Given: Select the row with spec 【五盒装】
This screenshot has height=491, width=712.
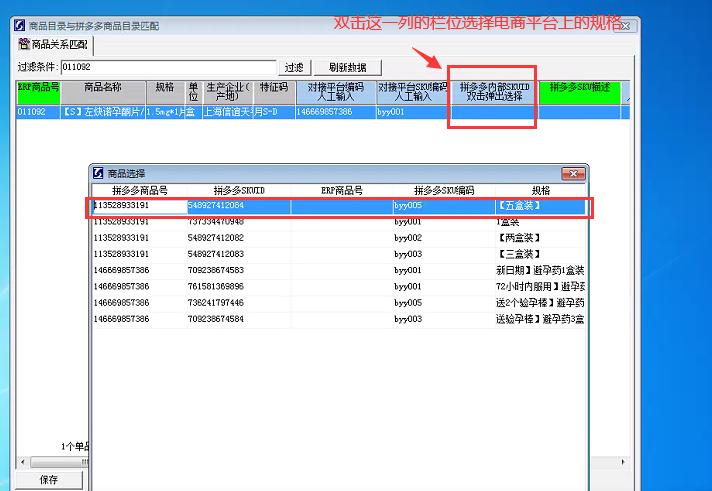Looking at the screenshot, I should click(x=340, y=206).
